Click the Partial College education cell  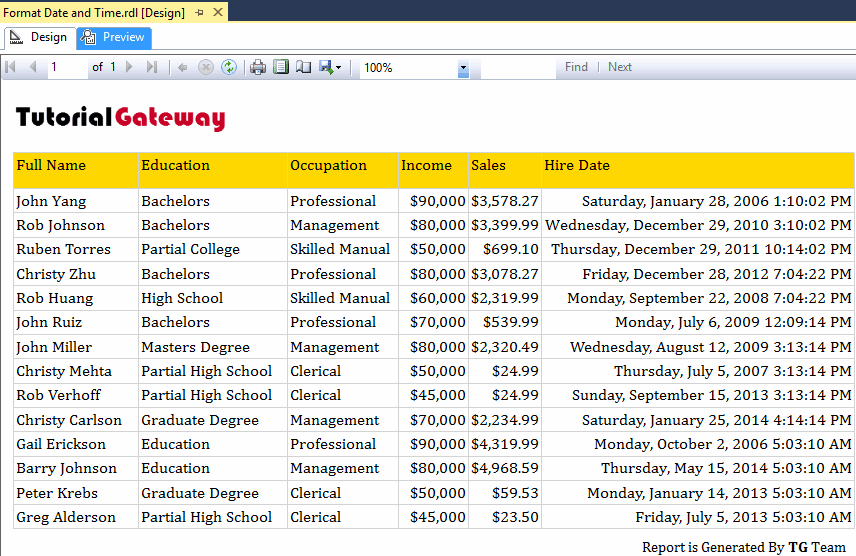coord(213,250)
